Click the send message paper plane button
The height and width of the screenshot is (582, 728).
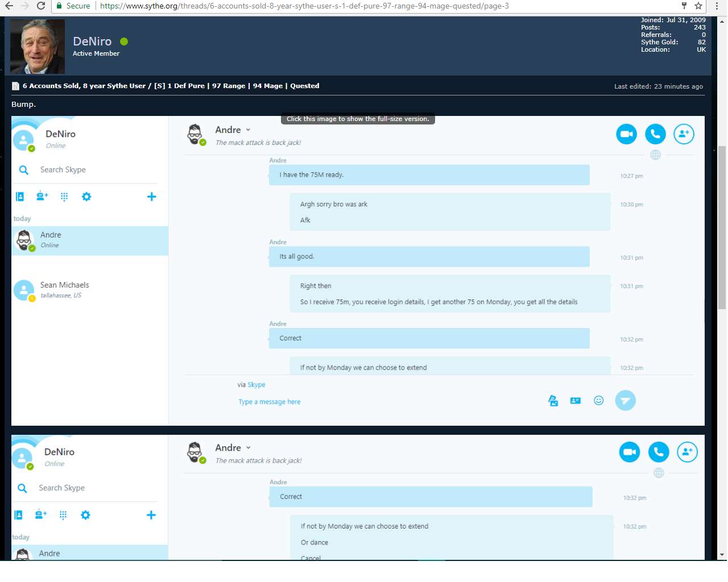click(x=625, y=401)
